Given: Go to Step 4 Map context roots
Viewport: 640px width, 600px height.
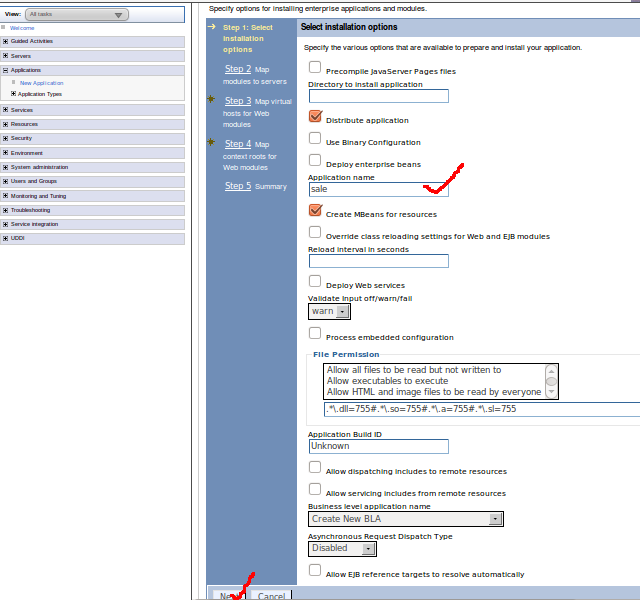Looking at the screenshot, I should point(238,144).
